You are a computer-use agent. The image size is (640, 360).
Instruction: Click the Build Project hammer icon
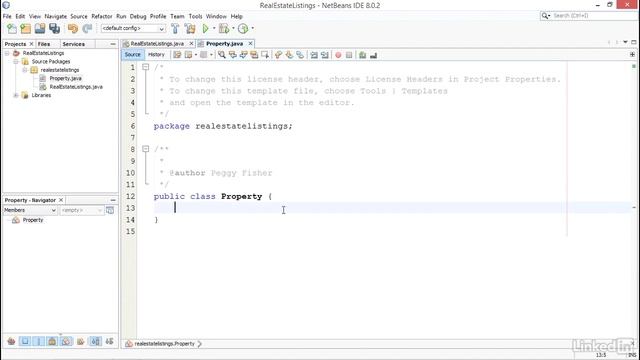[175, 29]
